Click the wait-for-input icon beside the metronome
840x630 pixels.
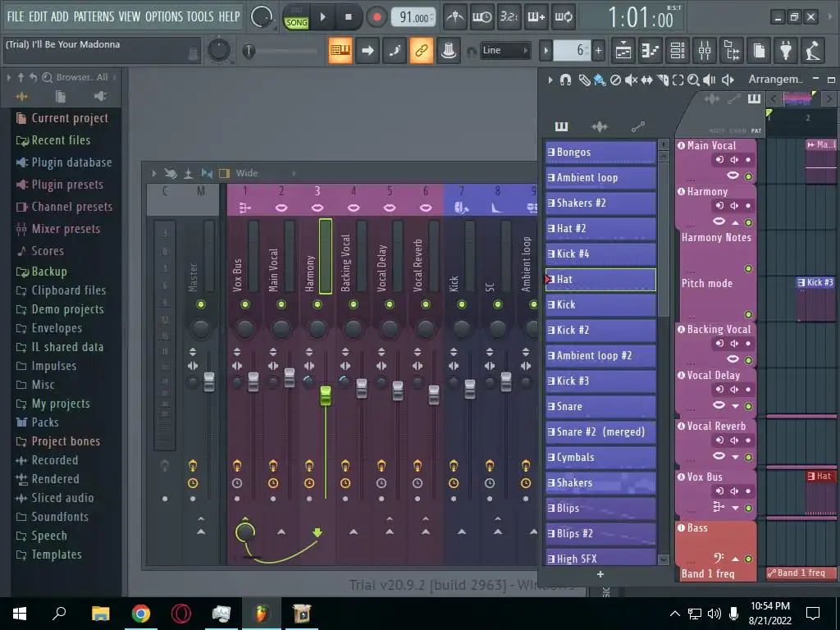(x=482, y=17)
